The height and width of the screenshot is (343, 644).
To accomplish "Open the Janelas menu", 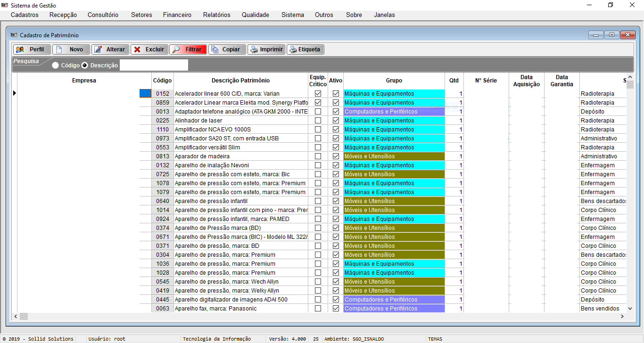I will tap(385, 15).
